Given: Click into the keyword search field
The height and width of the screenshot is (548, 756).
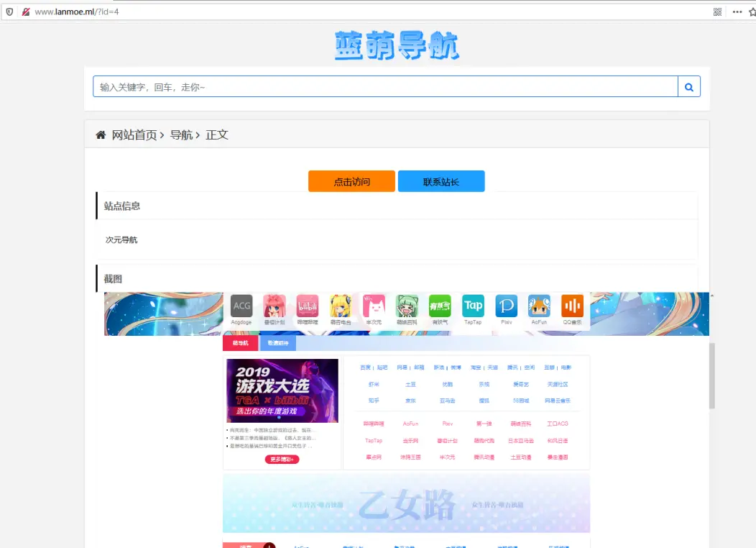Looking at the screenshot, I should coord(385,87).
